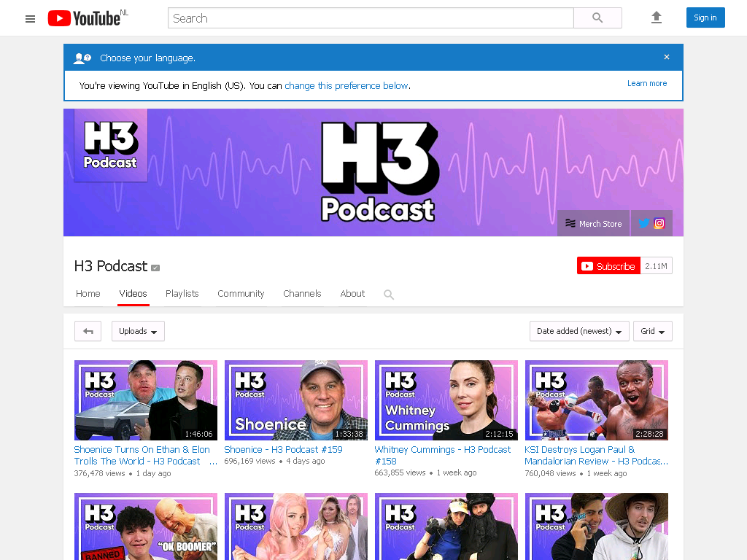The height and width of the screenshot is (560, 747).
Task: Click the back arrow button near Uploads
Action: [88, 331]
